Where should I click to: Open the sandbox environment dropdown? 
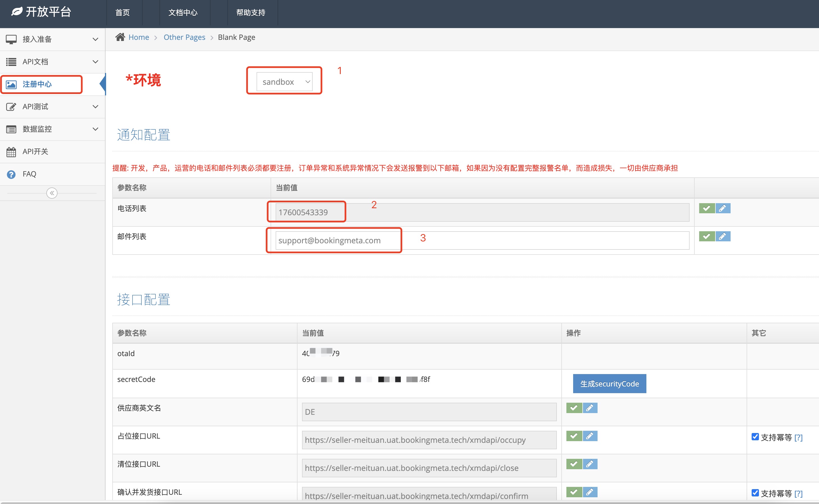[x=284, y=82]
